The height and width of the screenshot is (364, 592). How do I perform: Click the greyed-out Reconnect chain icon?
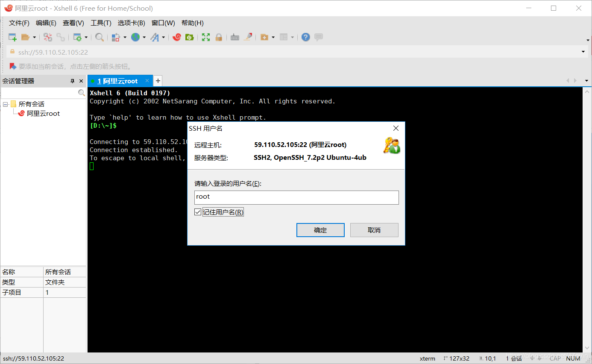click(x=61, y=37)
